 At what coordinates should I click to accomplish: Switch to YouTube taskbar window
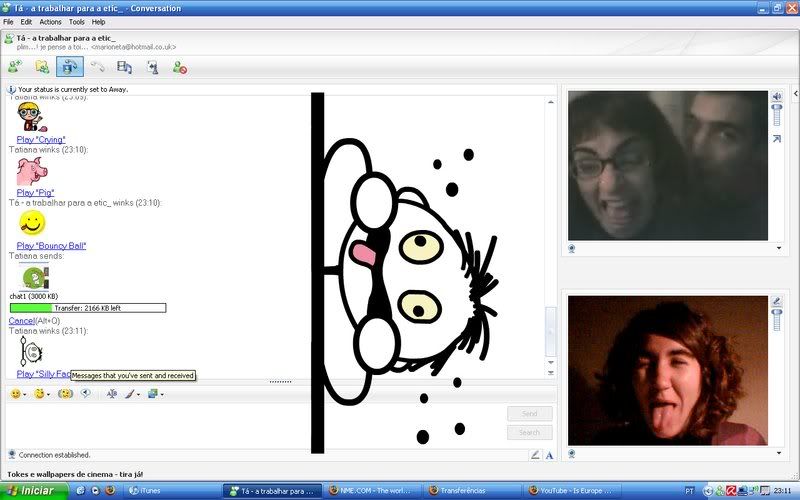coord(574,491)
